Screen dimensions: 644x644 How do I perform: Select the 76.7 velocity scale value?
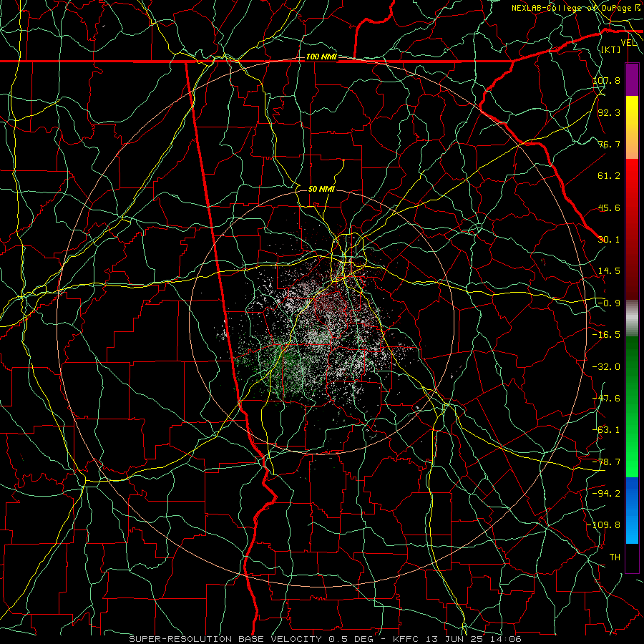[x=609, y=144]
